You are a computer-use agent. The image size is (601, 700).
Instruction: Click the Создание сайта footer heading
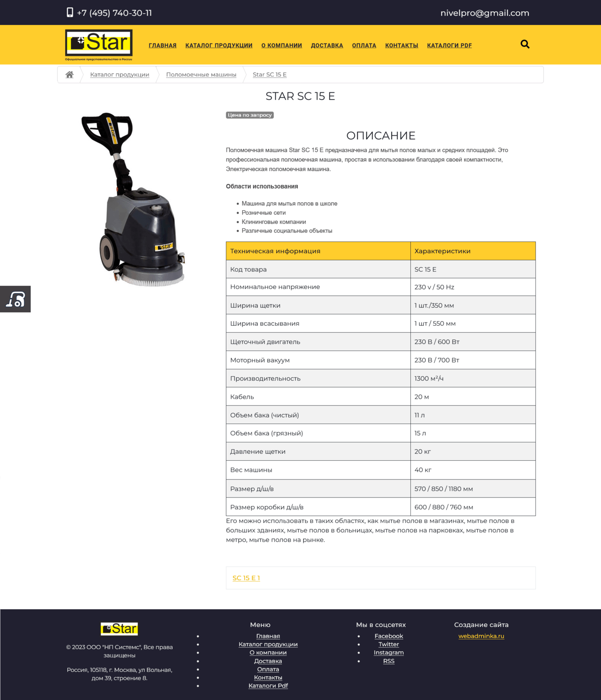pyautogui.click(x=481, y=625)
